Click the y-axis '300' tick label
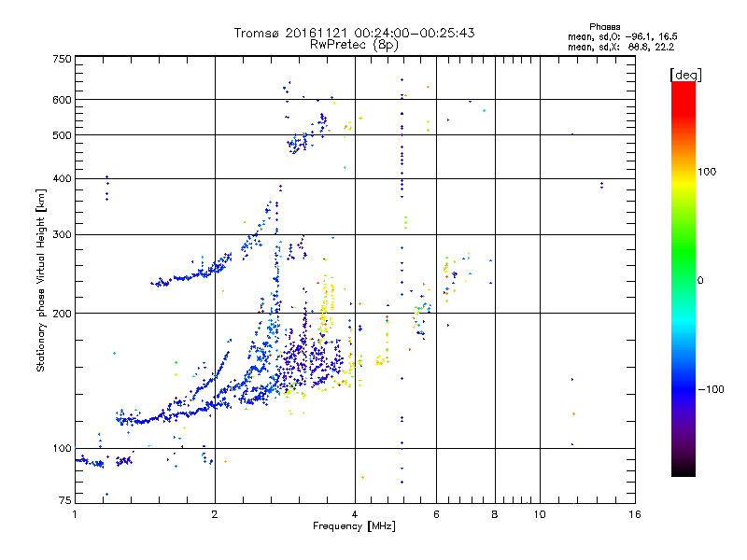747x560 pixels. coord(62,235)
